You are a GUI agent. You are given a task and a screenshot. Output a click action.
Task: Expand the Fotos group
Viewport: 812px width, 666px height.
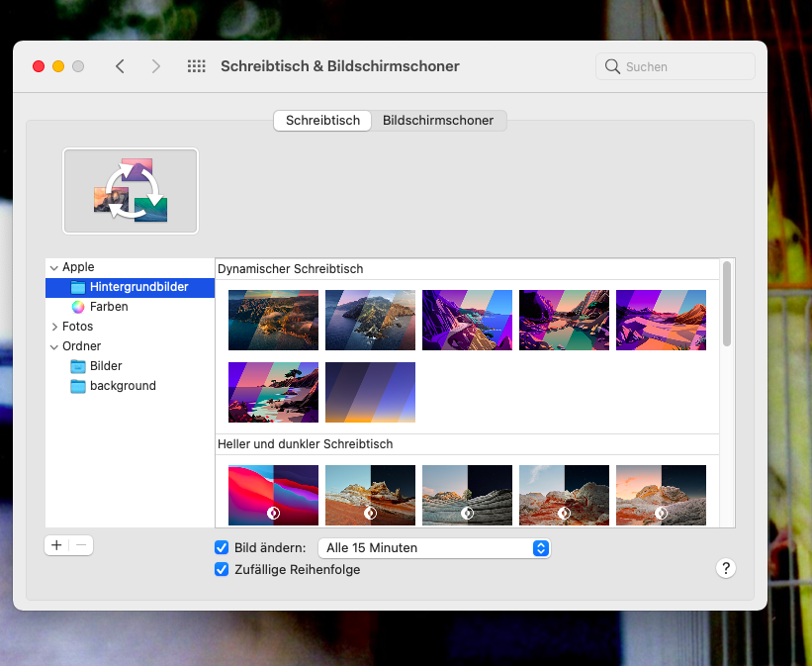tap(54, 327)
